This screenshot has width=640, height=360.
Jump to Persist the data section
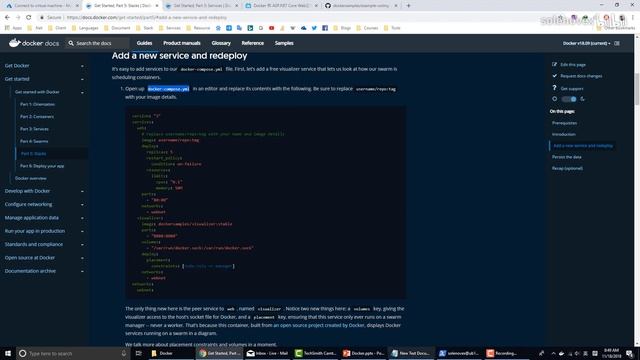[x=567, y=157]
